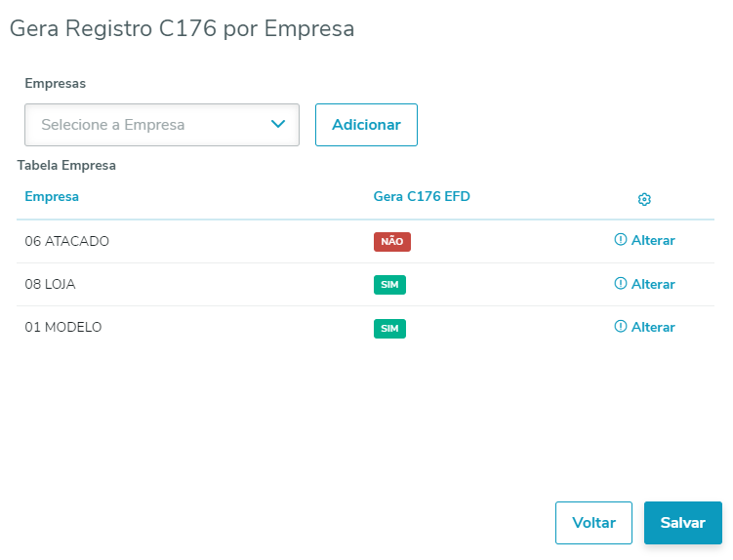
Task: Select the 08 LOJA row name
Action: [50, 284]
